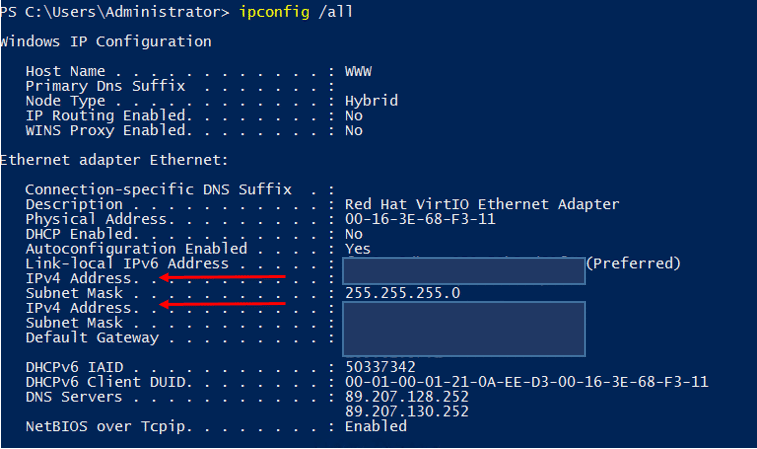The image size is (757, 449).
Task: Click the Red Hat VirtIO adapter description
Action: point(481,204)
